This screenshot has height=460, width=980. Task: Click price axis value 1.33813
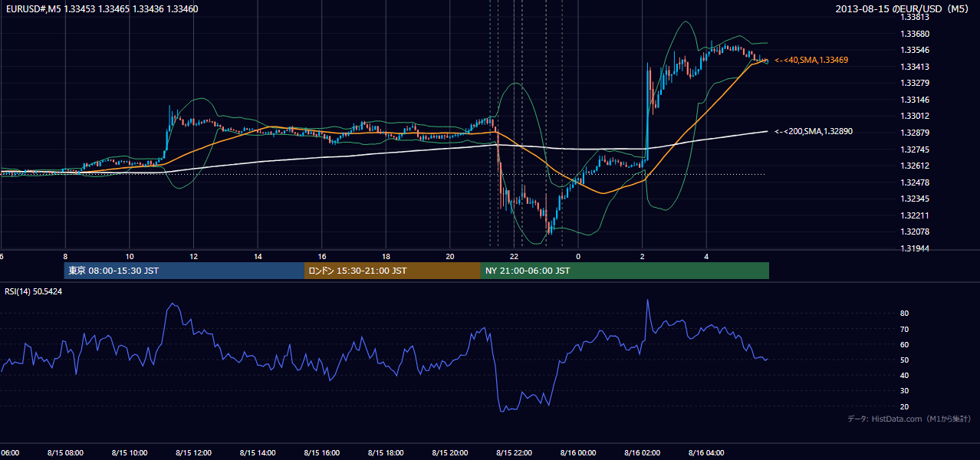point(914,17)
